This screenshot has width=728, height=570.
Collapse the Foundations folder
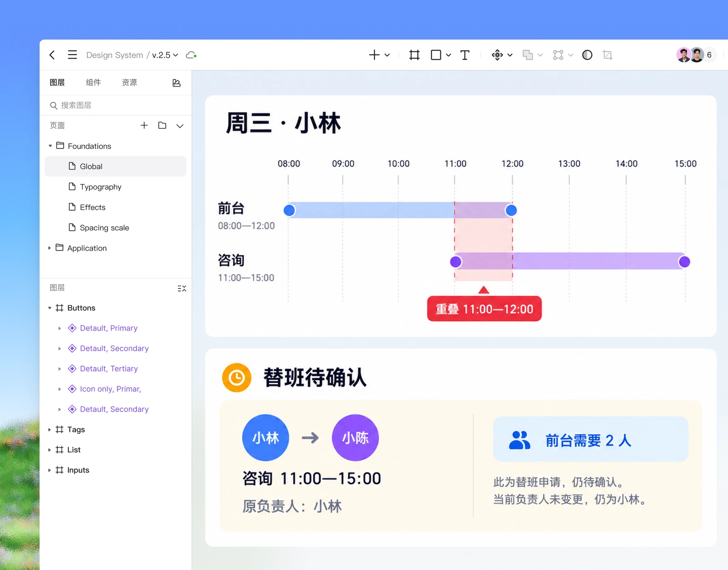50,146
